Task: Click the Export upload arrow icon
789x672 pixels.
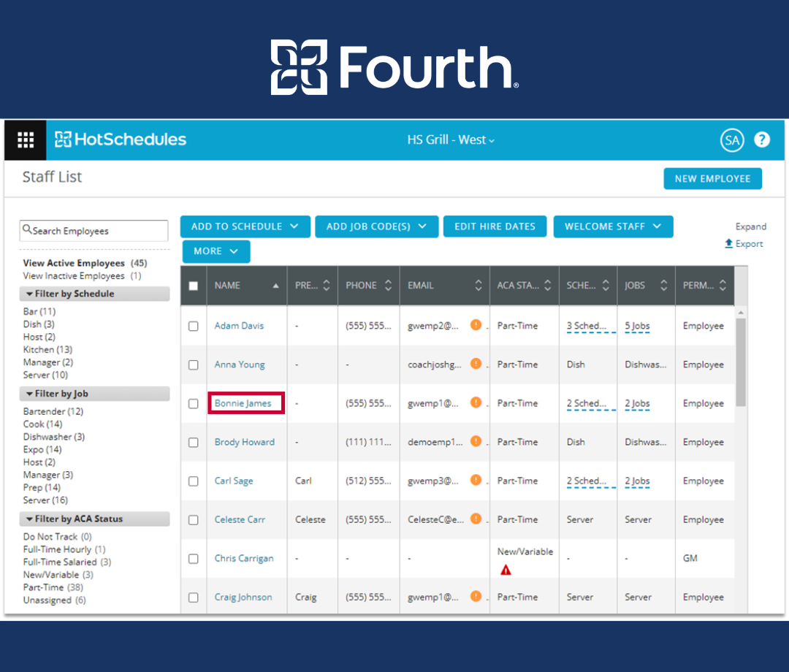Action: coord(728,243)
